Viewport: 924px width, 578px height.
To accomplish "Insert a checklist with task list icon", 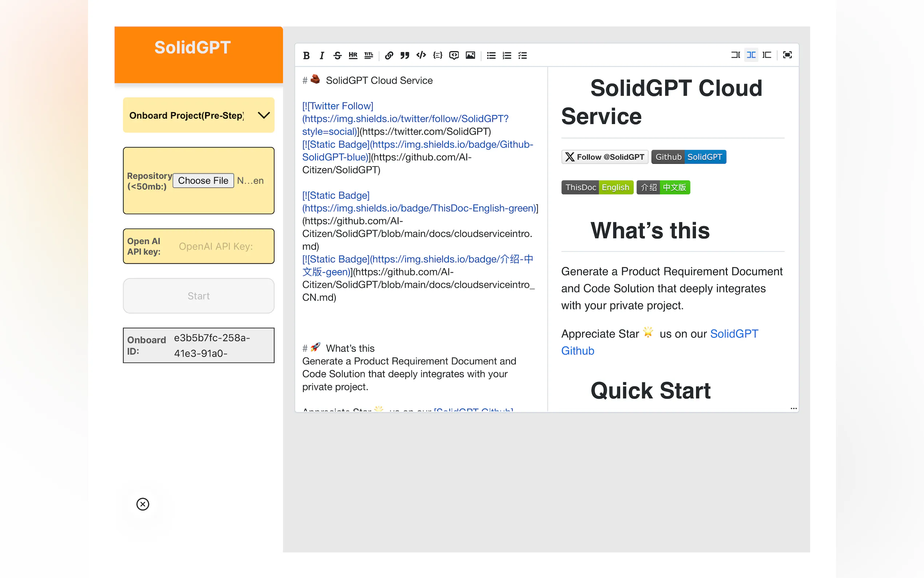I will coord(522,55).
